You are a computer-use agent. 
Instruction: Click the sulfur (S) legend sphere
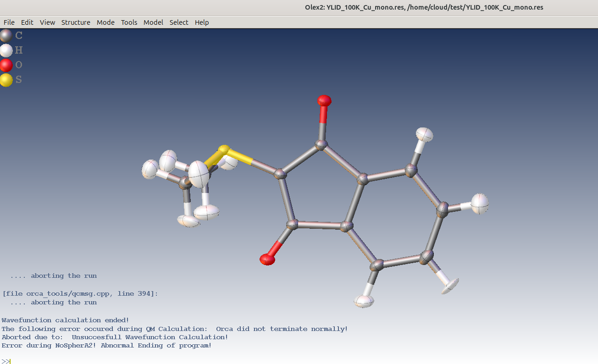pyautogui.click(x=6, y=80)
